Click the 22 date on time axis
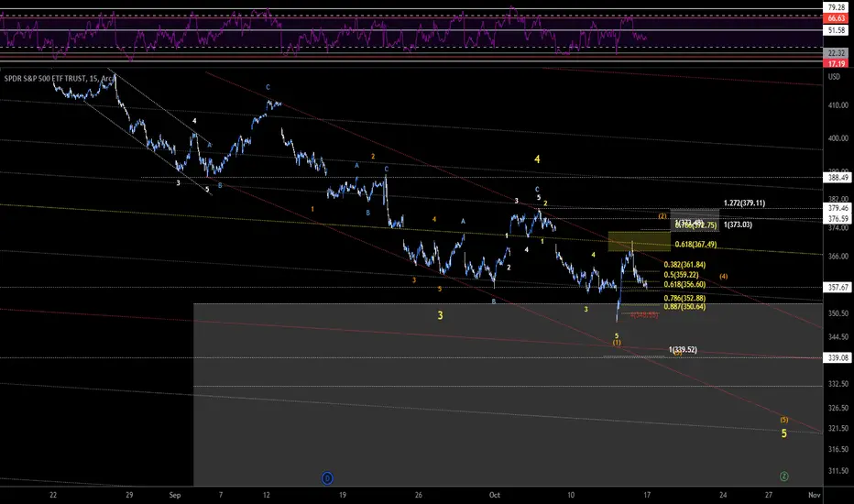The height and width of the screenshot is (504, 854). [53, 495]
